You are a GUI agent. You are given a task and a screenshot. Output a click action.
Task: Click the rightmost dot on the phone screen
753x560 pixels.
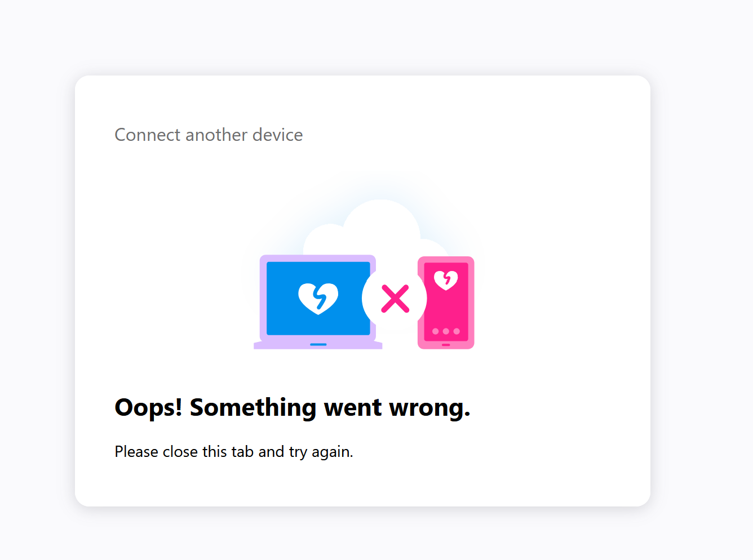457,331
